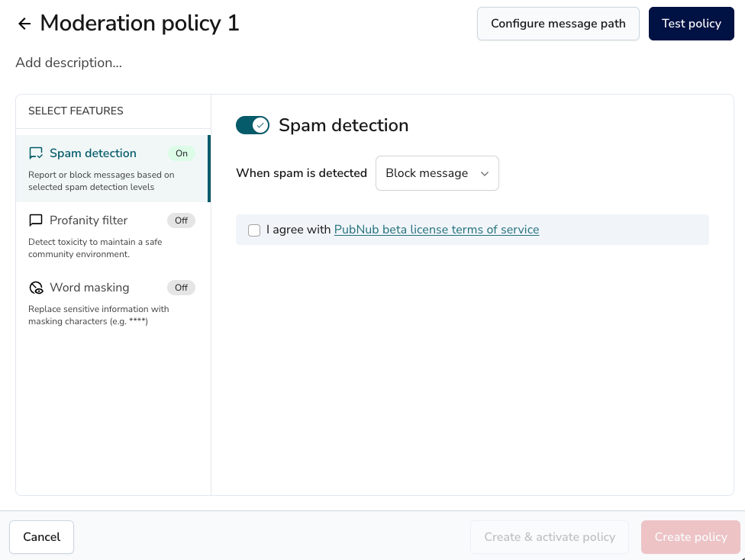Image resolution: width=745 pixels, height=560 pixels.
Task: Edit the Add description field
Action: pyautogui.click(x=69, y=63)
